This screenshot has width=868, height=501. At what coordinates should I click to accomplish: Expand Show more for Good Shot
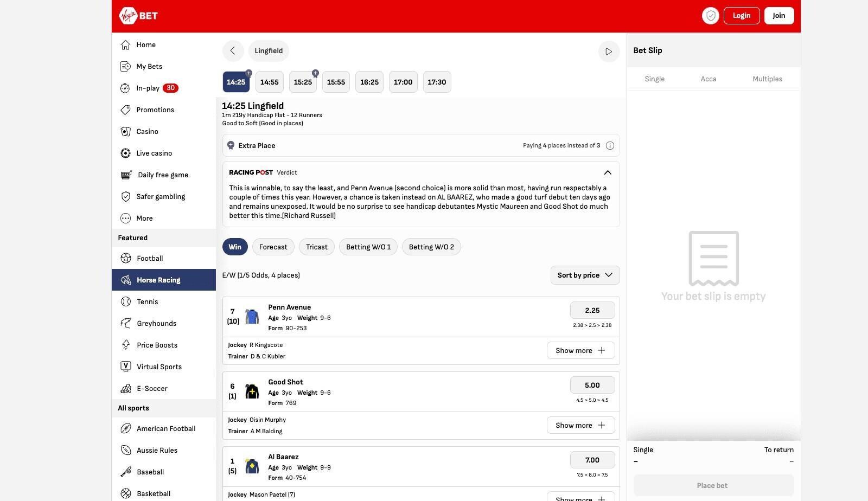pos(580,425)
